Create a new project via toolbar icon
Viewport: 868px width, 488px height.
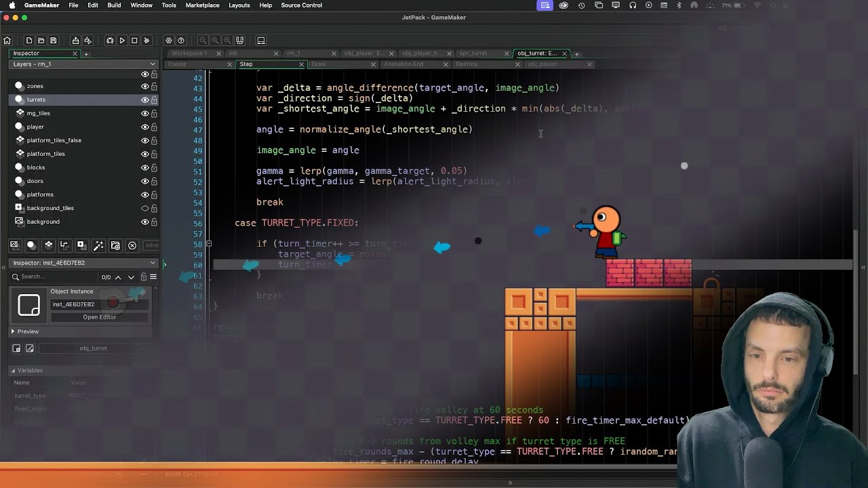tap(29, 41)
